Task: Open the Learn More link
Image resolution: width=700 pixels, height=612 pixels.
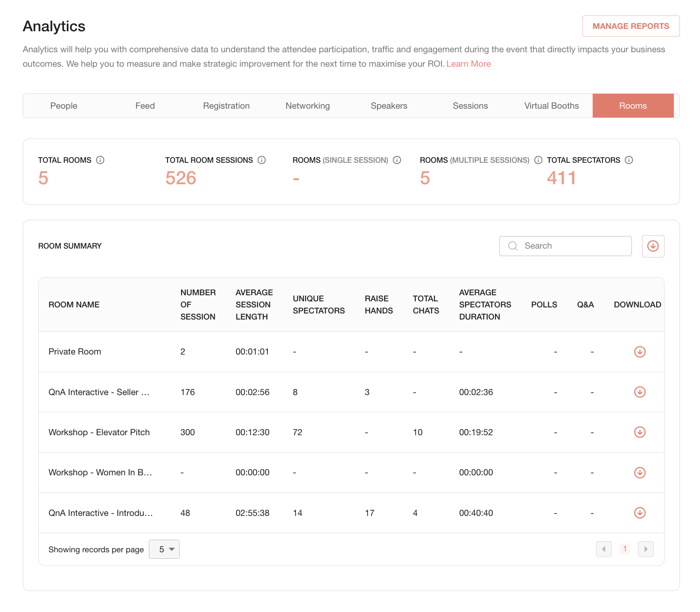Action: pyautogui.click(x=469, y=64)
